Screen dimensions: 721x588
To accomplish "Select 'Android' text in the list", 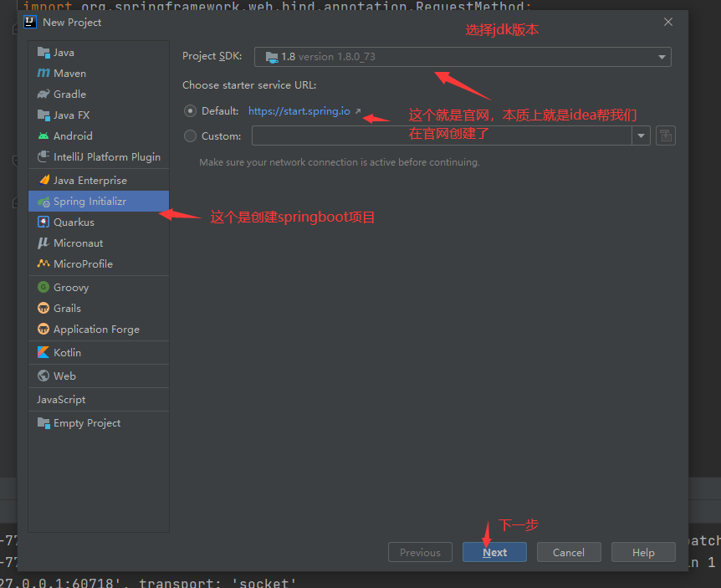I will pos(73,136).
